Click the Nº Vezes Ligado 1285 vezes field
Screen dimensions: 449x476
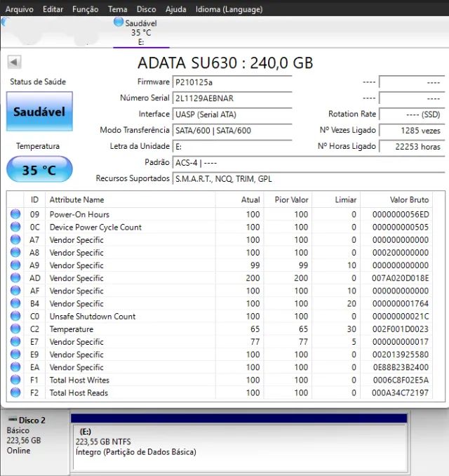412,131
